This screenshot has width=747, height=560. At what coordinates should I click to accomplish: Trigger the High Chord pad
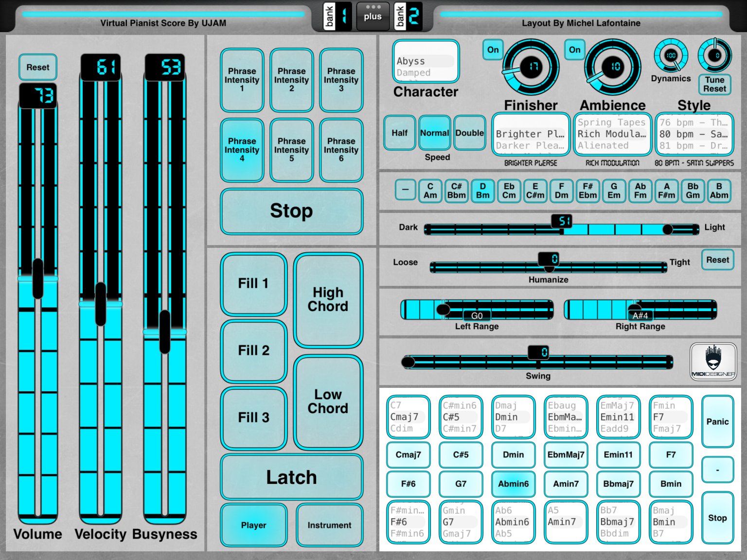pos(328,300)
